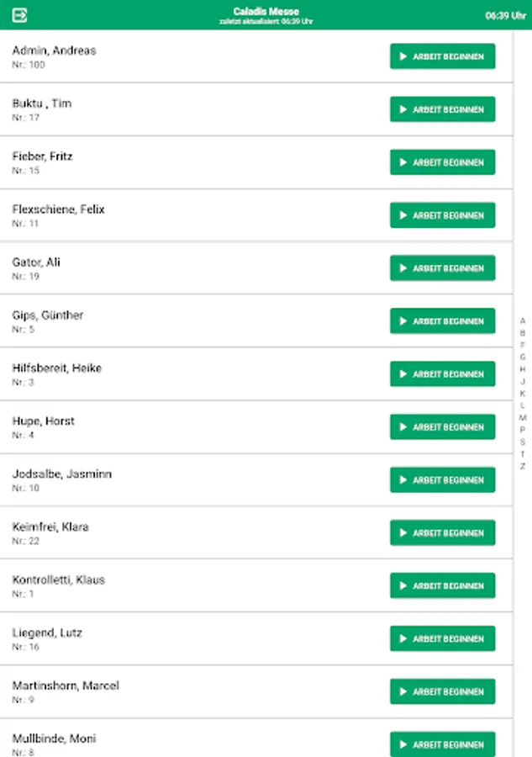Screen dimensions: 532x757
Task: Jump to letter M in index
Action: point(523,417)
